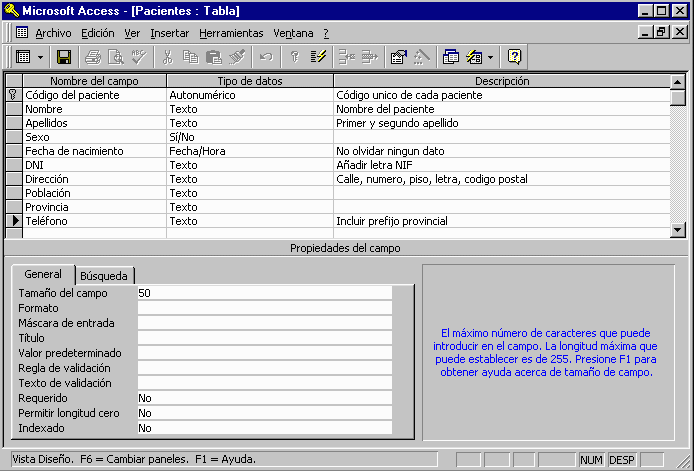The height and width of the screenshot is (471, 694).
Task: Open the Insertar menu
Action: pos(170,33)
